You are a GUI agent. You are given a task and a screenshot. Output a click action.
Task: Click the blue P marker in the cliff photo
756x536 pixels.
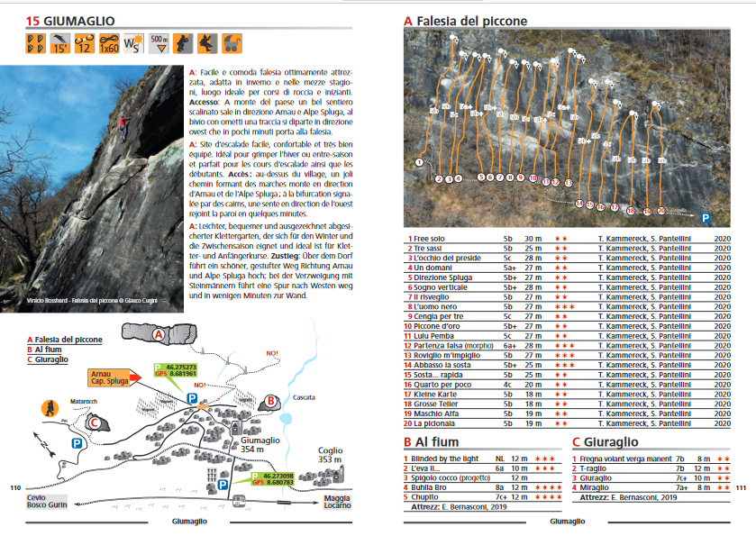(x=706, y=218)
